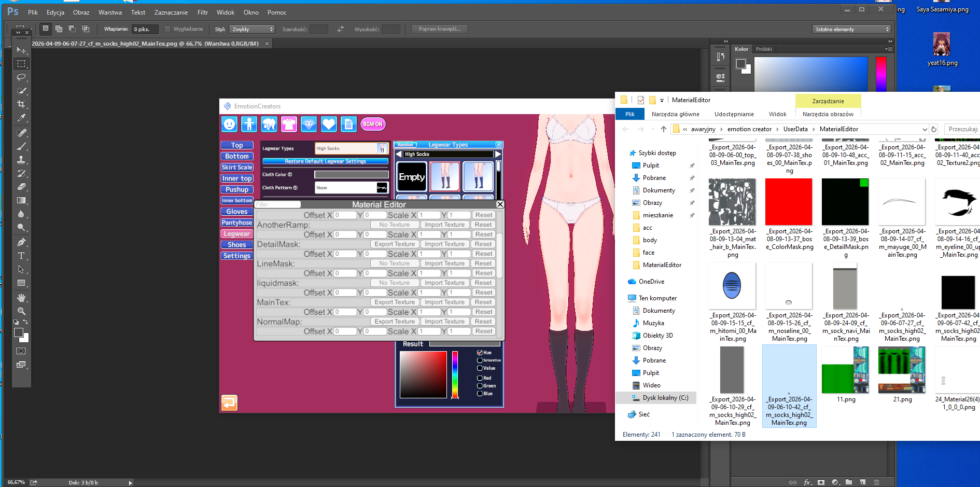Enable the Wygładzanie checkbox
This screenshot has height=487, width=980.
[167, 29]
